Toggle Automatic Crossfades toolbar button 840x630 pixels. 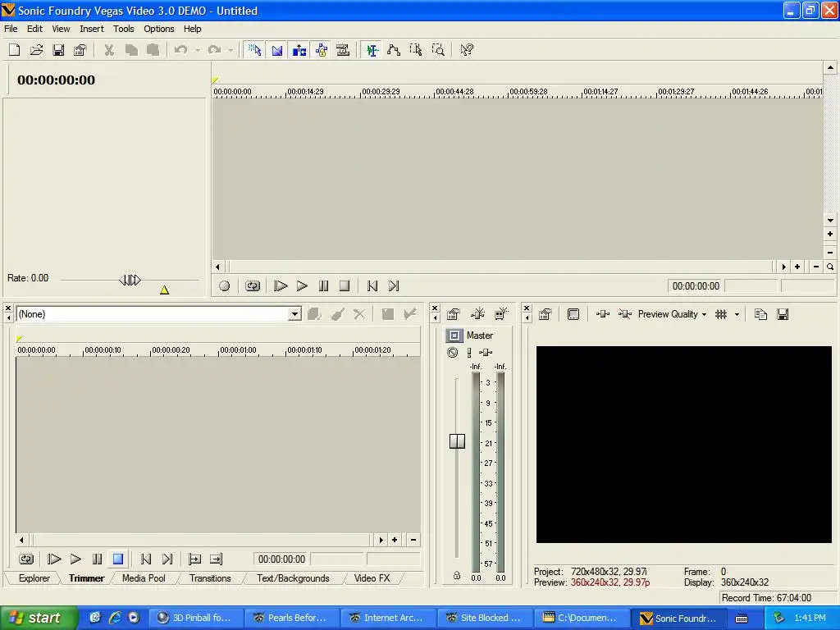[277, 50]
